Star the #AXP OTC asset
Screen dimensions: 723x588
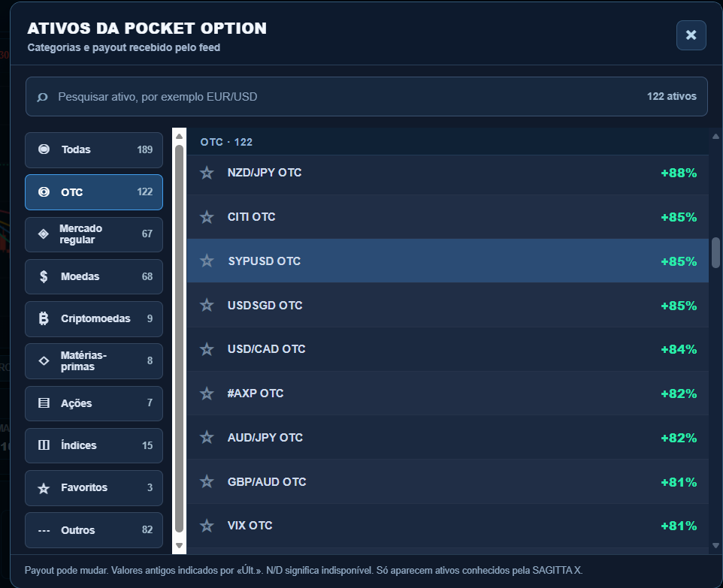pyautogui.click(x=207, y=394)
